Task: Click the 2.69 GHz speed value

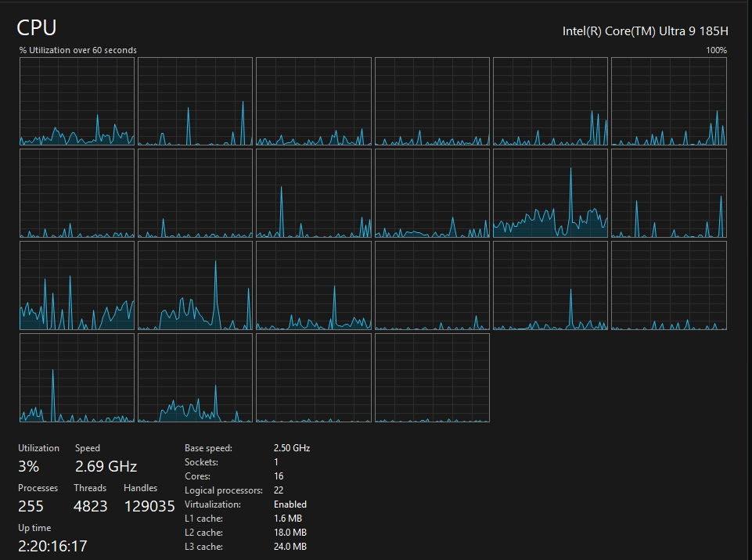Action: (106, 466)
